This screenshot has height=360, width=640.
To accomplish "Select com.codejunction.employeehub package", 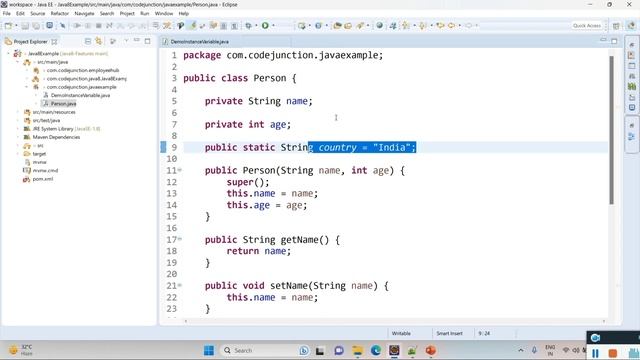I will (x=83, y=70).
